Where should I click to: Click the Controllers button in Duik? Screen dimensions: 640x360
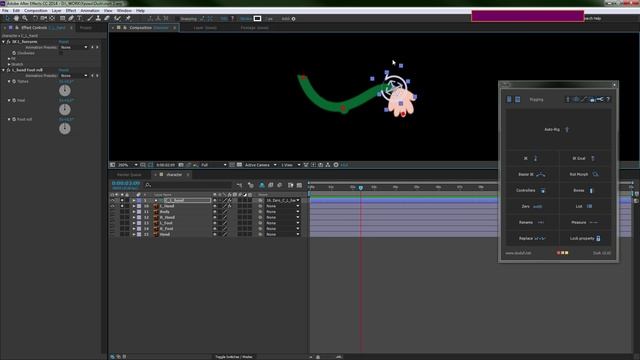click(x=531, y=190)
